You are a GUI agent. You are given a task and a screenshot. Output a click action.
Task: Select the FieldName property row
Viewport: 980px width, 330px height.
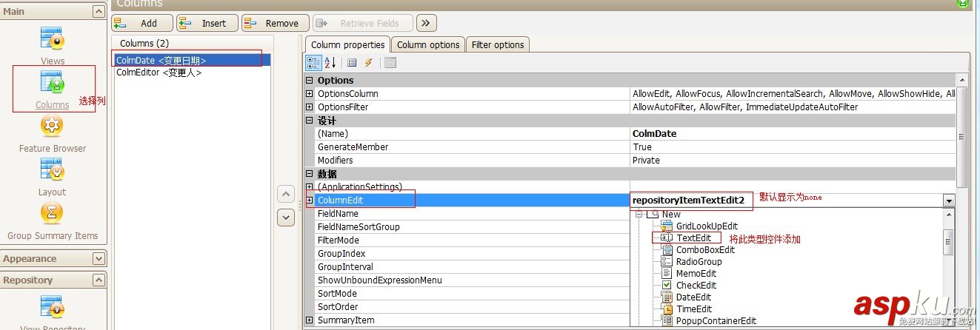click(473, 214)
